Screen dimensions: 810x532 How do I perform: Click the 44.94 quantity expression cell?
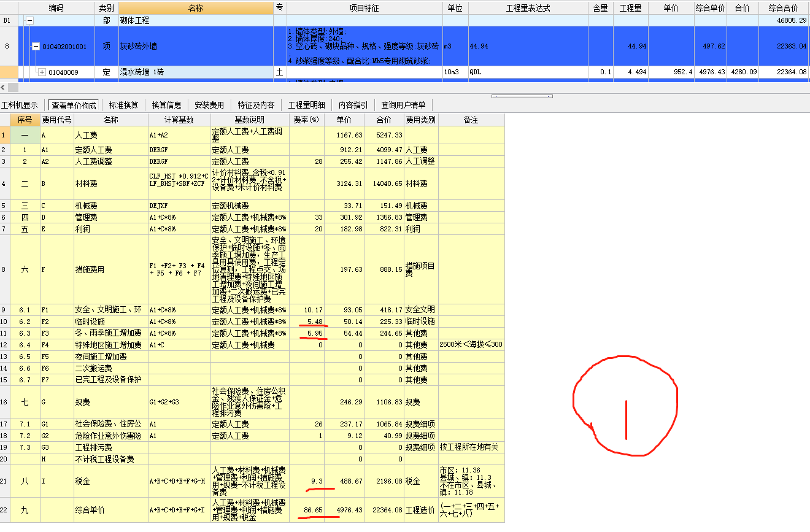(x=528, y=47)
